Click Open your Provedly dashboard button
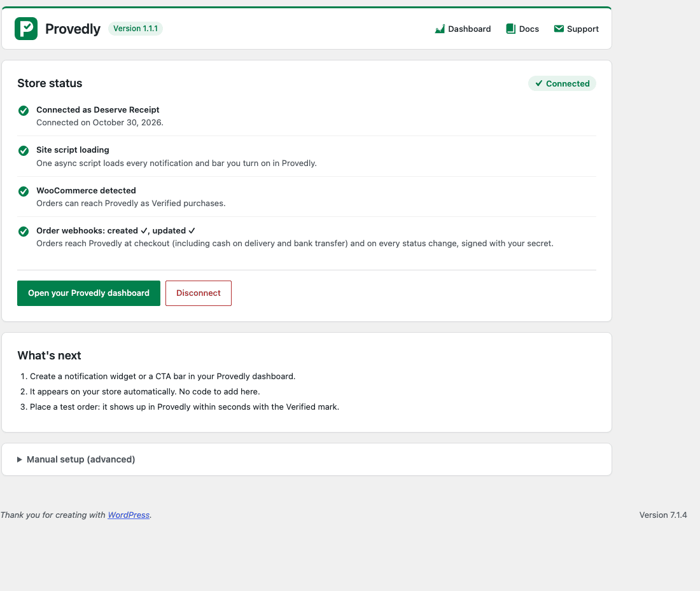This screenshot has height=591, width=700. pos(89,293)
